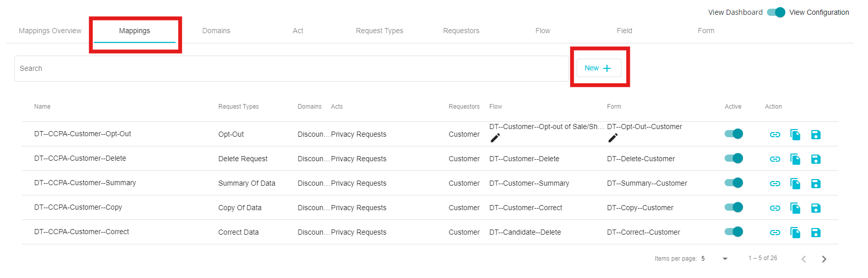Click the Request Types column header

pos(238,107)
